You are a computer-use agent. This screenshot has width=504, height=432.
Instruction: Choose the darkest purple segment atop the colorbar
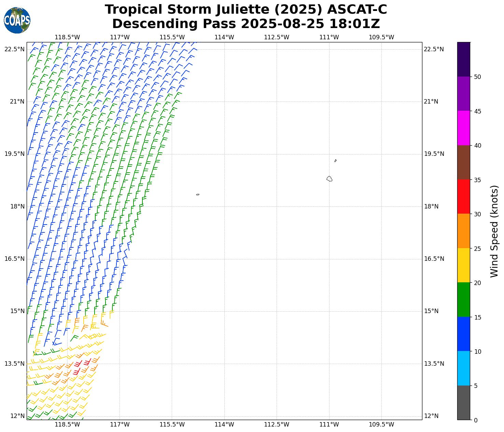click(x=463, y=59)
